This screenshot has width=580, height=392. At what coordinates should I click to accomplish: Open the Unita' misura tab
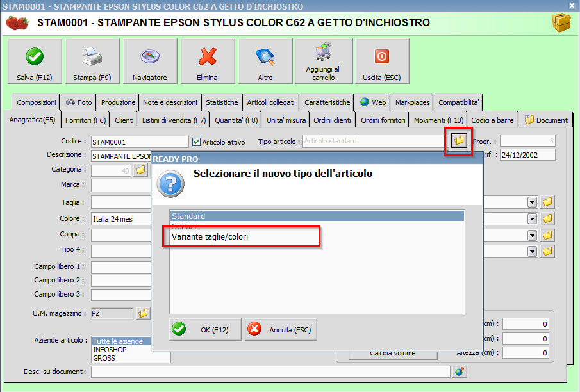286,120
